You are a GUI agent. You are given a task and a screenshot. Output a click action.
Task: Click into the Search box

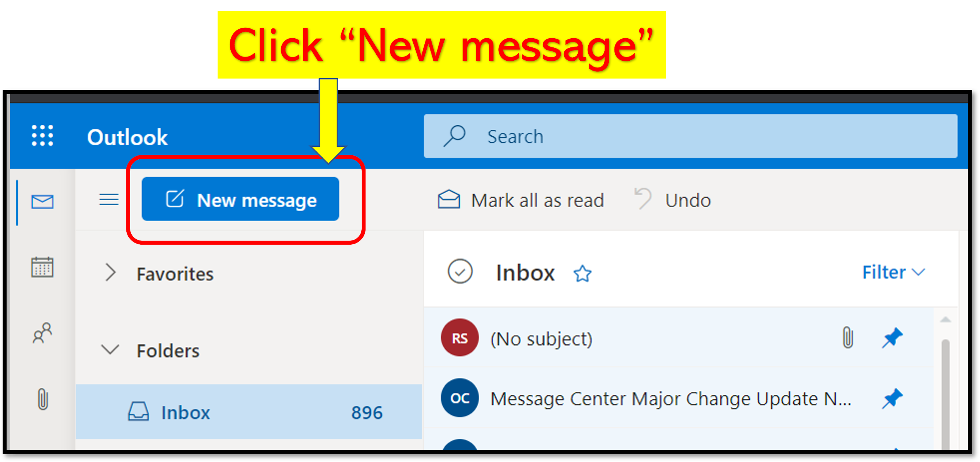tap(690, 136)
